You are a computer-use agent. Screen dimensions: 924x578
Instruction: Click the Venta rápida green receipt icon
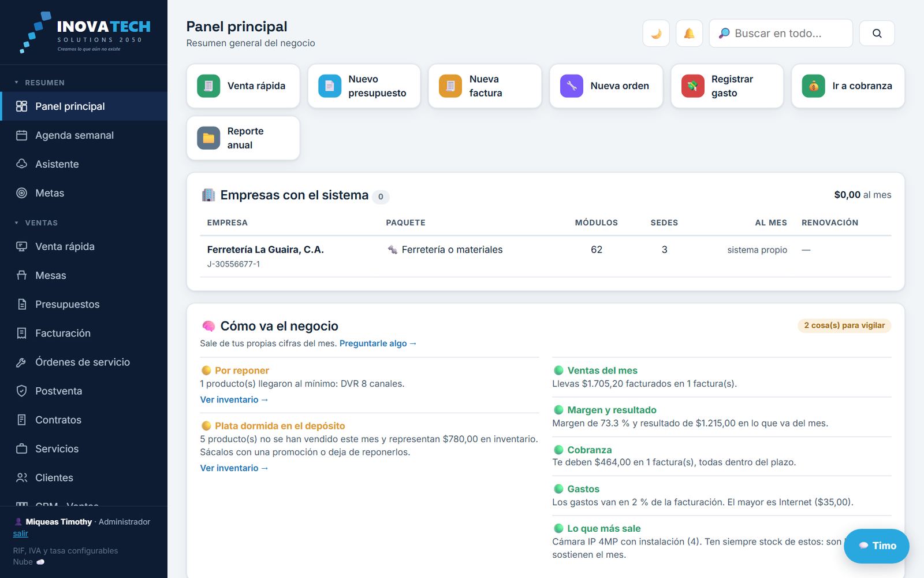tap(208, 86)
